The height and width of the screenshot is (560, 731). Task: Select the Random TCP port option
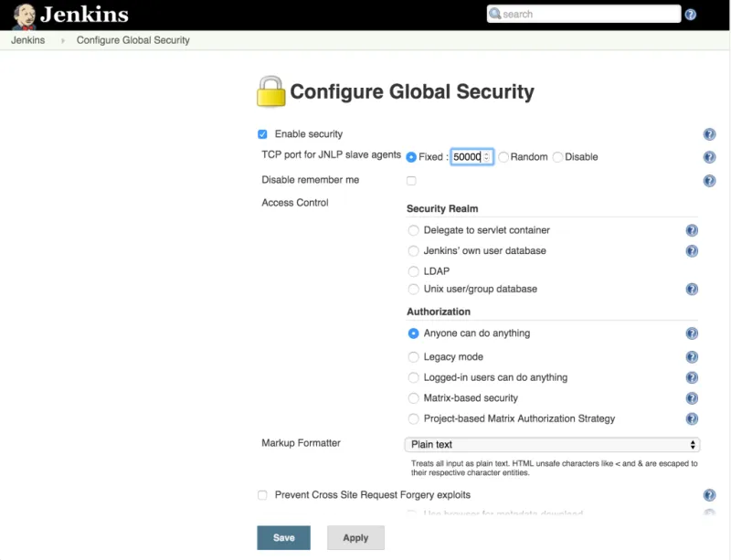(503, 156)
